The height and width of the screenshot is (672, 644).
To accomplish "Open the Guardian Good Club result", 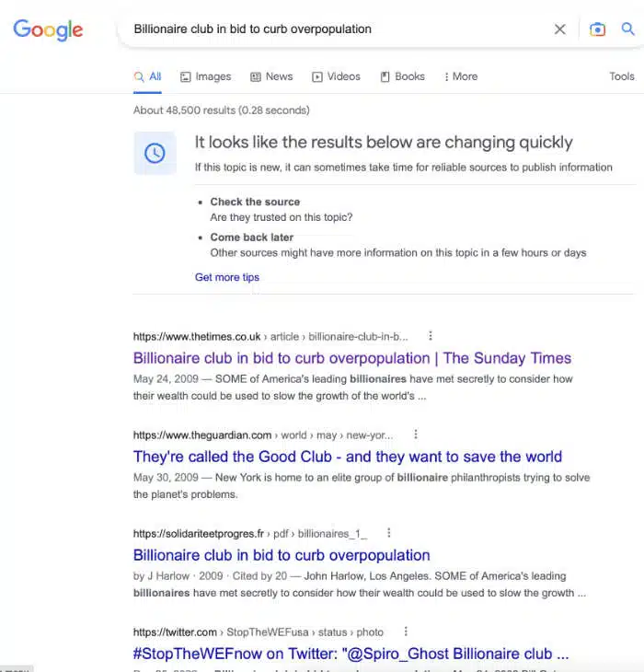I will click(x=347, y=457).
